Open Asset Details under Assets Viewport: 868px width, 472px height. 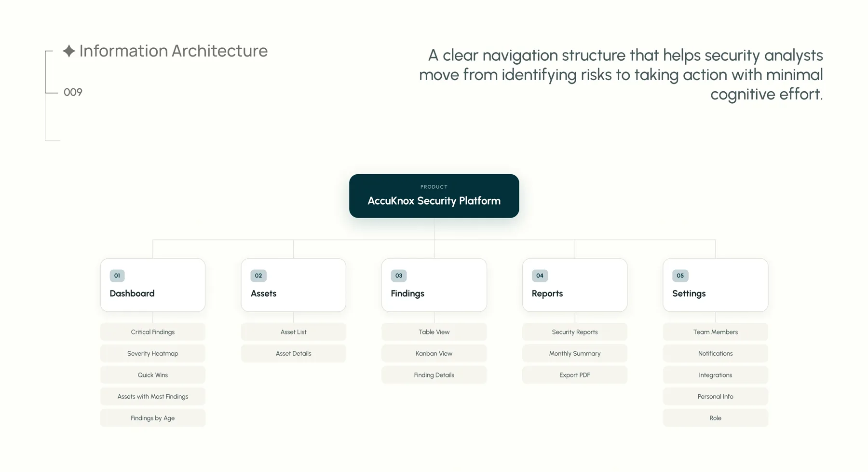[294, 353]
